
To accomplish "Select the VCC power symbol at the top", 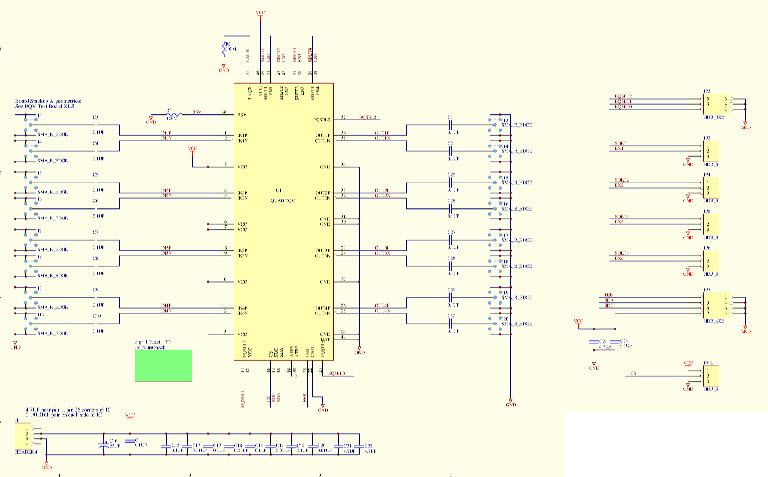I will click(260, 14).
